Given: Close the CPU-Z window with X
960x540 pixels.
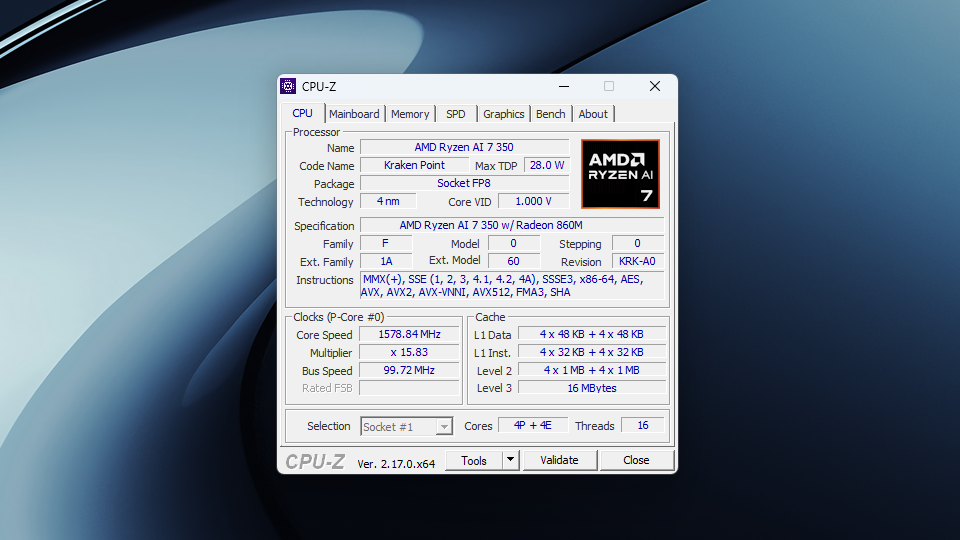Looking at the screenshot, I should point(654,86).
